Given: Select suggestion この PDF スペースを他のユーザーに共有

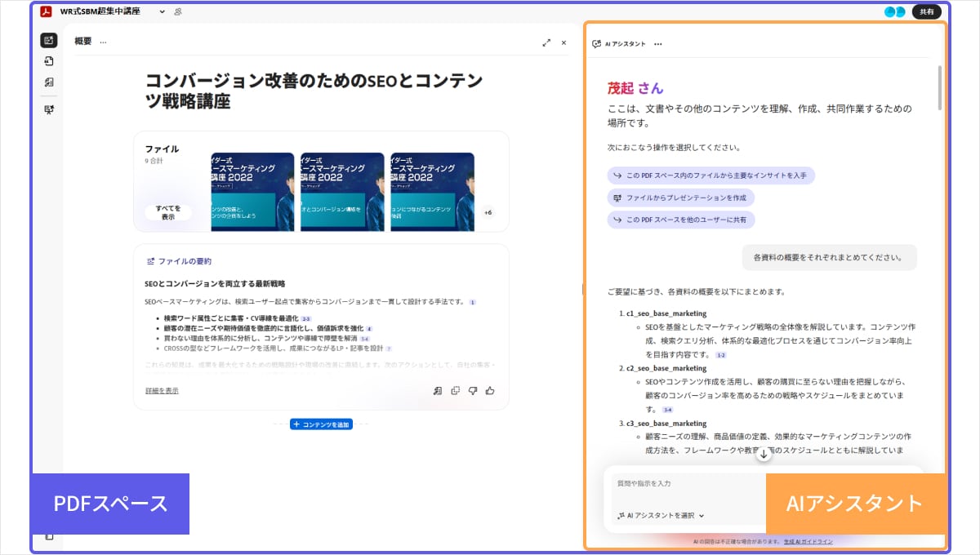Looking at the screenshot, I should [x=681, y=220].
